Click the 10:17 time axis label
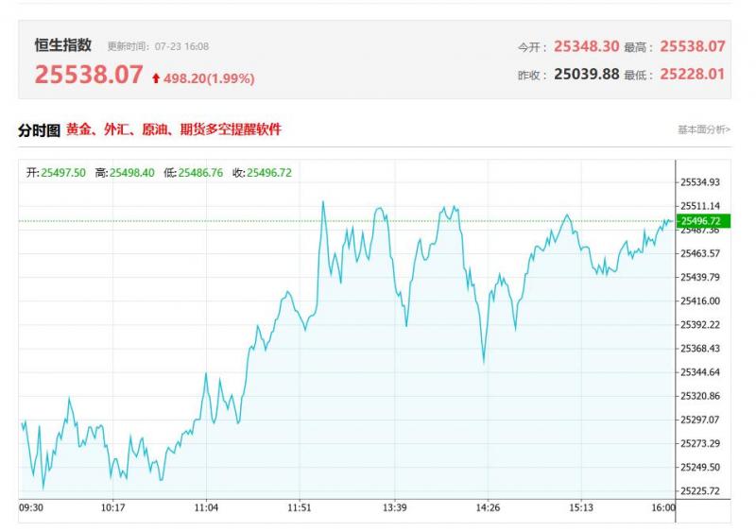The height and width of the screenshot is (532, 756). point(112,507)
